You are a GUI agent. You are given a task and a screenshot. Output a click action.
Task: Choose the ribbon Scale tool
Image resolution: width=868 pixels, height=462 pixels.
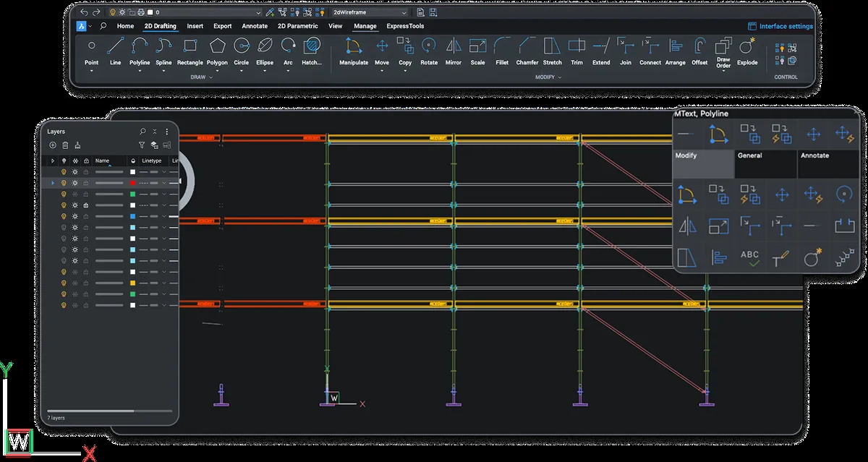tap(477, 52)
